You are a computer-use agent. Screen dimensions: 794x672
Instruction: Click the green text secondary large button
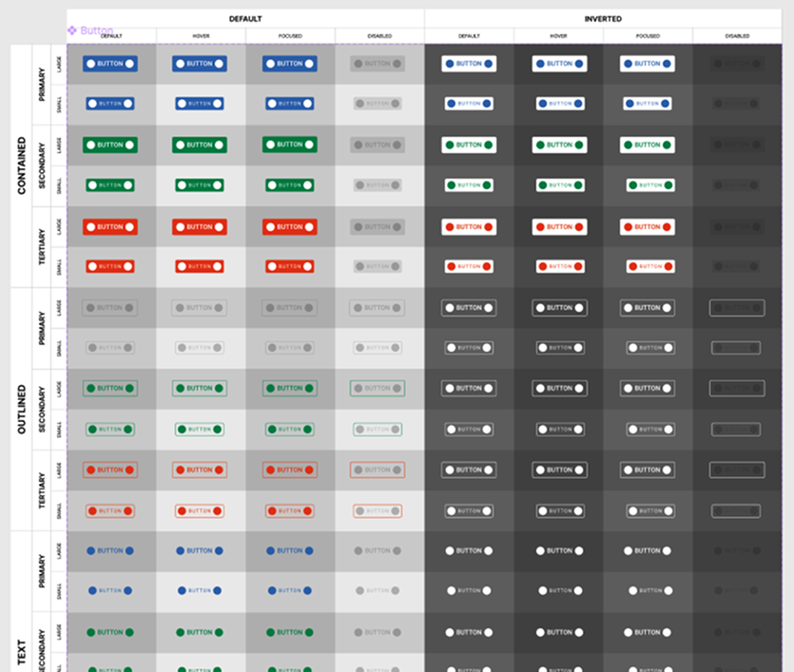pyautogui.click(x=111, y=631)
